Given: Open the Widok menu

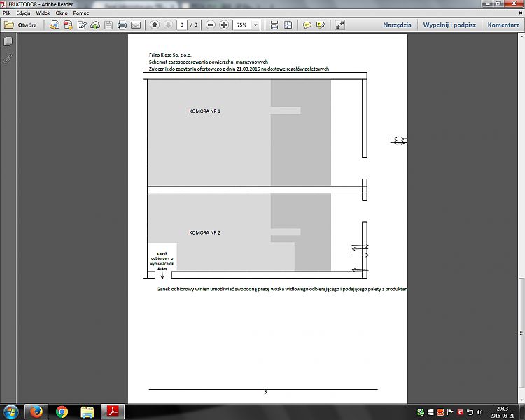Looking at the screenshot, I should tap(42, 13).
